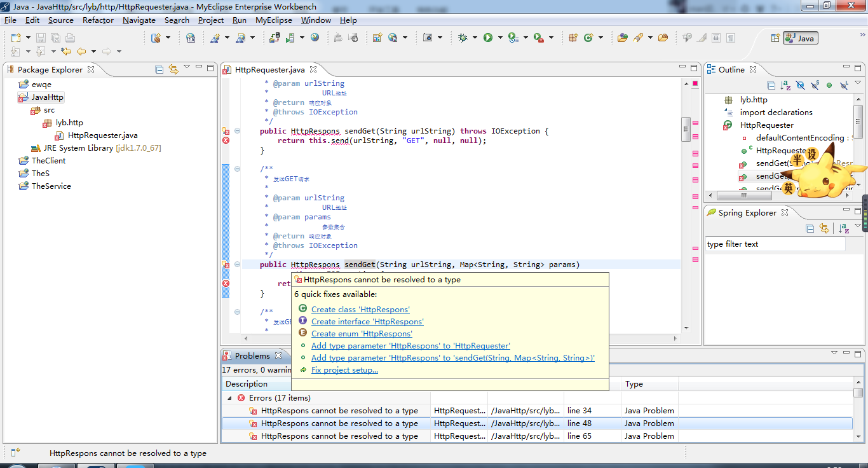This screenshot has width=868, height=468.
Task: Toggle Hide Fields in Outline view
Action: 801,85
